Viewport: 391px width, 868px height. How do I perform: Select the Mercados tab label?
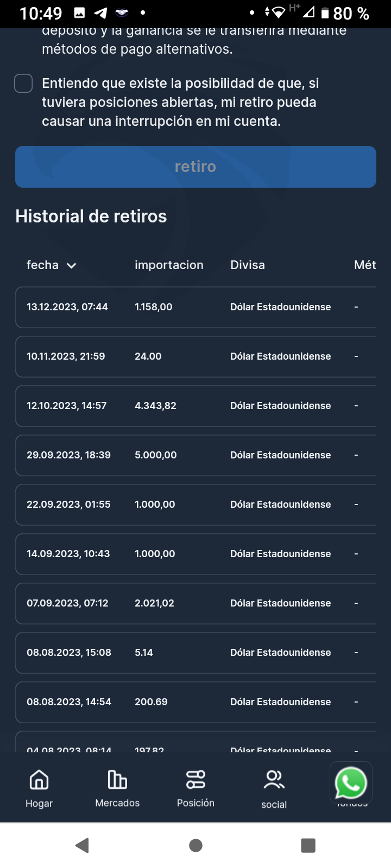pyautogui.click(x=117, y=803)
